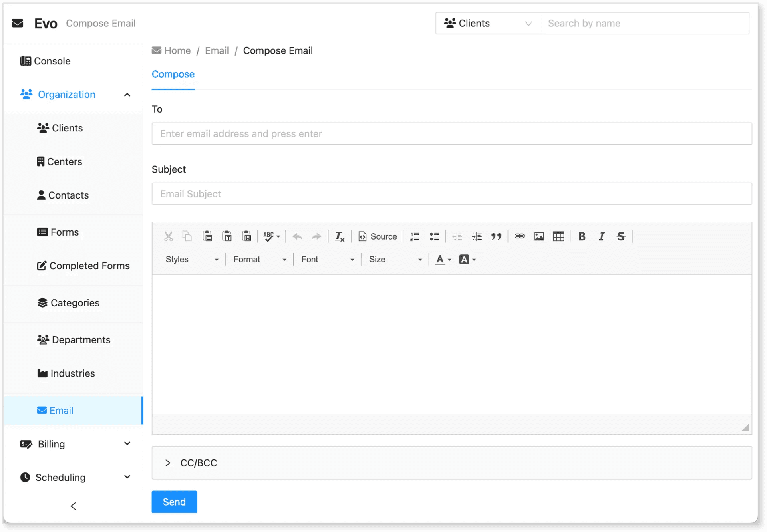Click inside the email body editor
The height and width of the screenshot is (532, 767).
[452, 344]
